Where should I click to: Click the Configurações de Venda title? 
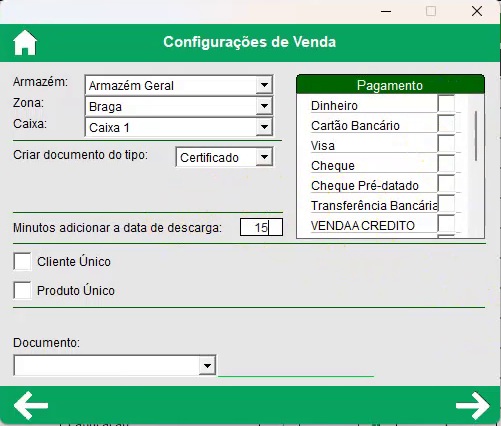tap(249, 42)
